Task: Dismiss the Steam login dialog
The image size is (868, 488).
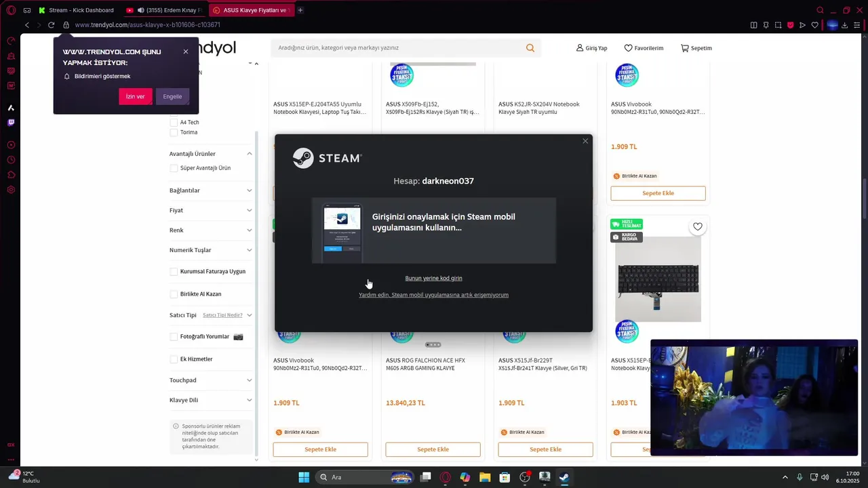Action: coord(585,141)
